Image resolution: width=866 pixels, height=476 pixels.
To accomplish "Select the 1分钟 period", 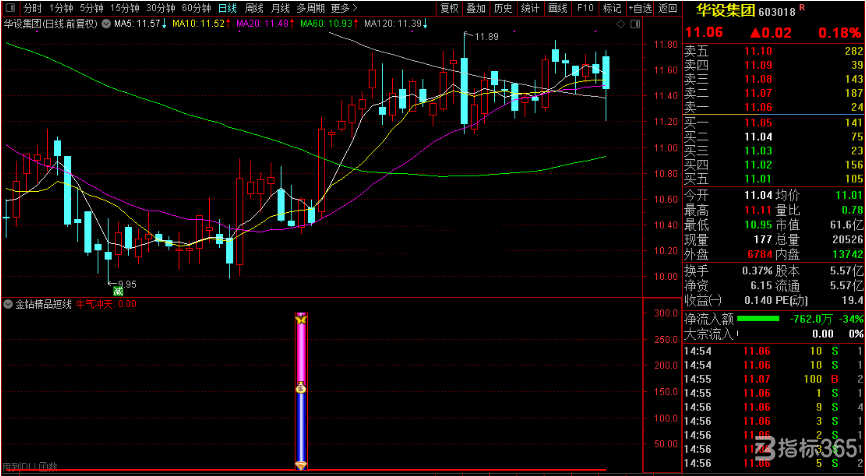I will [60, 8].
